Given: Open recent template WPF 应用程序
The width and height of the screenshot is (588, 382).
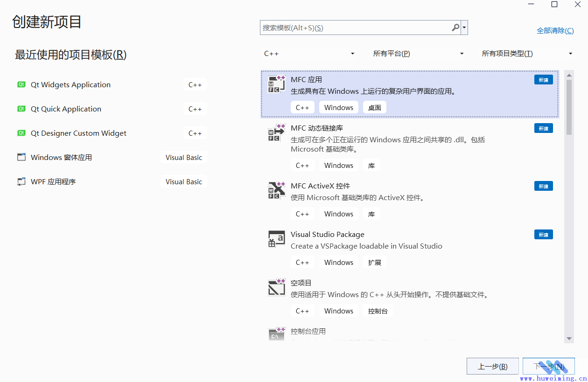Looking at the screenshot, I should pyautogui.click(x=111, y=181).
